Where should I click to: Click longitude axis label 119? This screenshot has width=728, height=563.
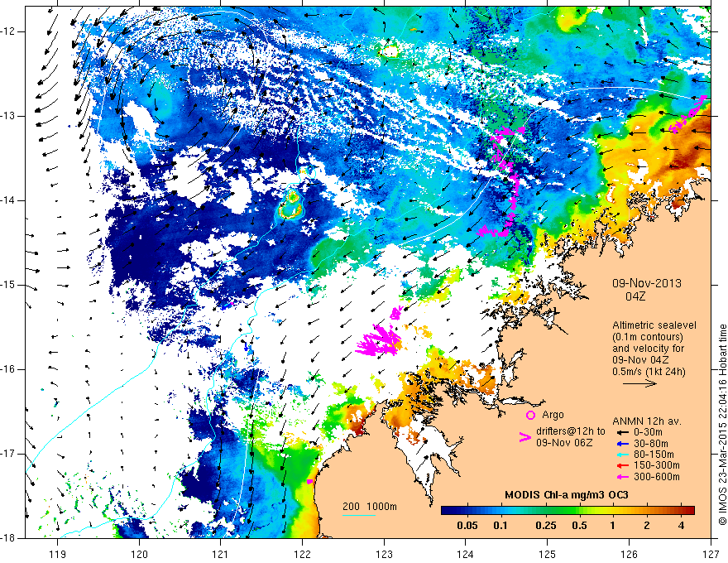58,555
